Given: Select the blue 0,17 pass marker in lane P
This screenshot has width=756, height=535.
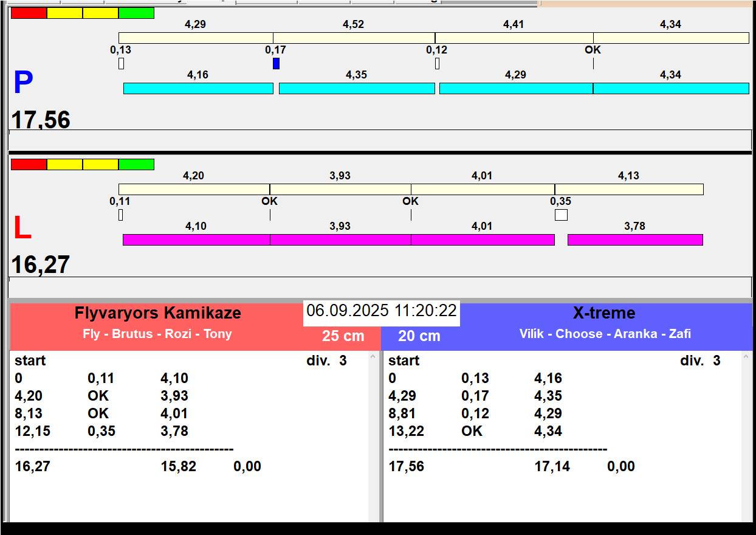Looking at the screenshot, I should coord(276,63).
